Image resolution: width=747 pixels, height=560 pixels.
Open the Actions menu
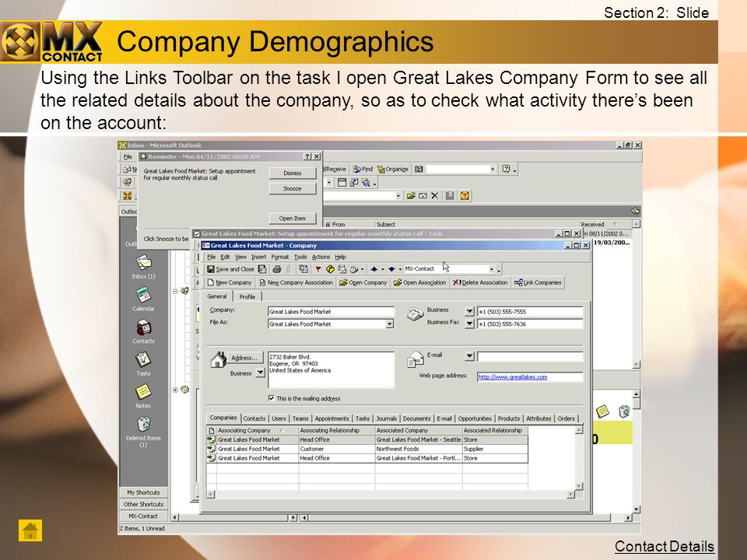(x=321, y=257)
